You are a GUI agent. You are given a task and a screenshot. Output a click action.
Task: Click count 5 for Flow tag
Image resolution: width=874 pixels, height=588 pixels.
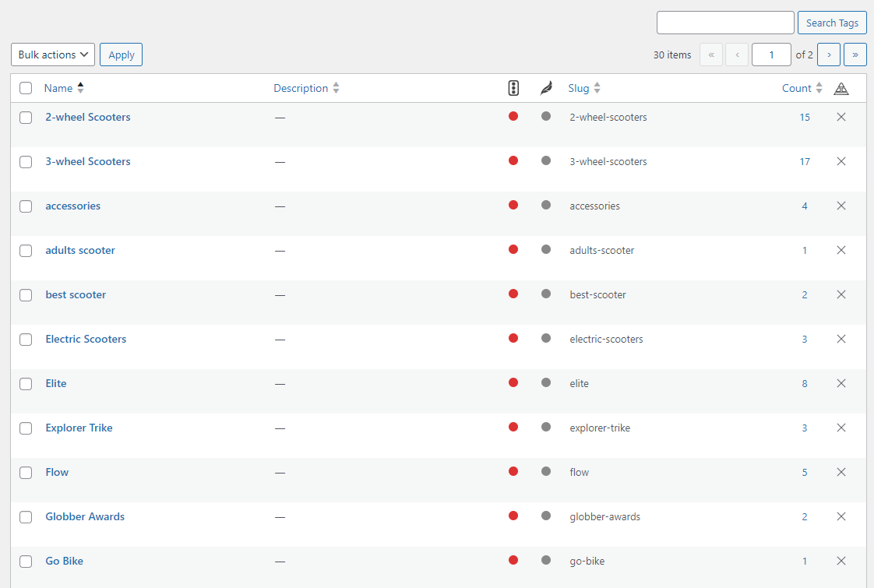(805, 473)
